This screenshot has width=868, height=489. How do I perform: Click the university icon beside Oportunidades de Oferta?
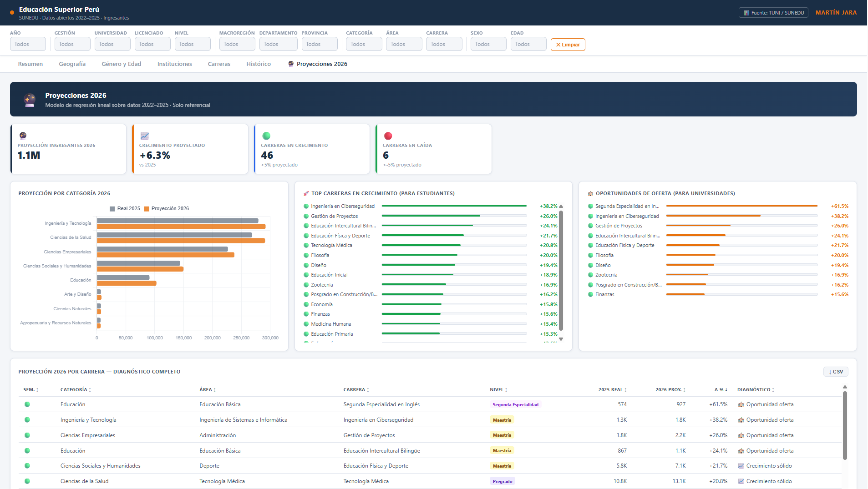pyautogui.click(x=590, y=193)
